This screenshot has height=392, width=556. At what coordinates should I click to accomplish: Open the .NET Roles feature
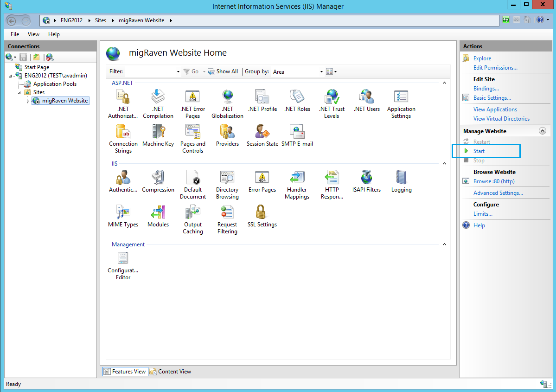click(x=297, y=101)
